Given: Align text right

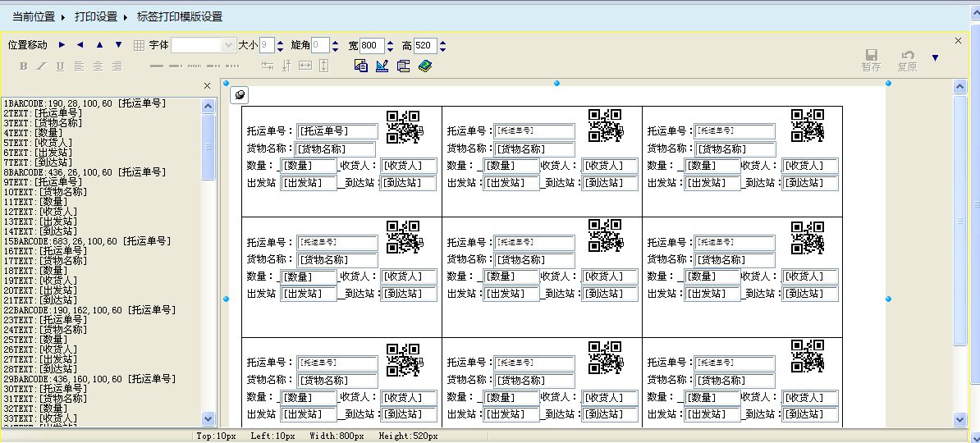Looking at the screenshot, I should click(117, 66).
